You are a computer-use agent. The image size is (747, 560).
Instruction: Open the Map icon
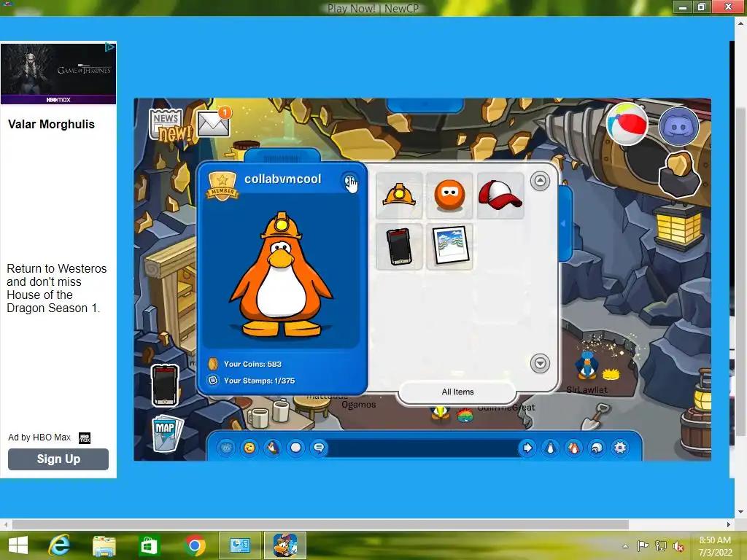167,433
